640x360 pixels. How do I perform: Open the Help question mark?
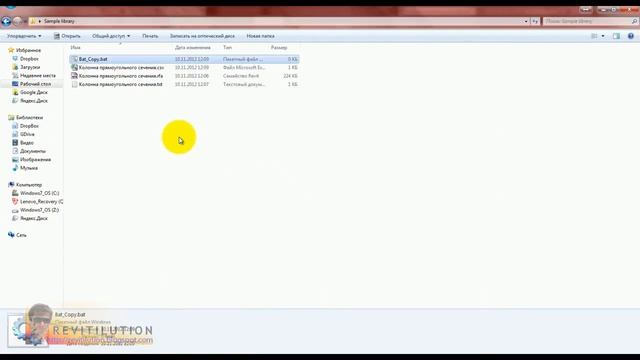tap(631, 36)
